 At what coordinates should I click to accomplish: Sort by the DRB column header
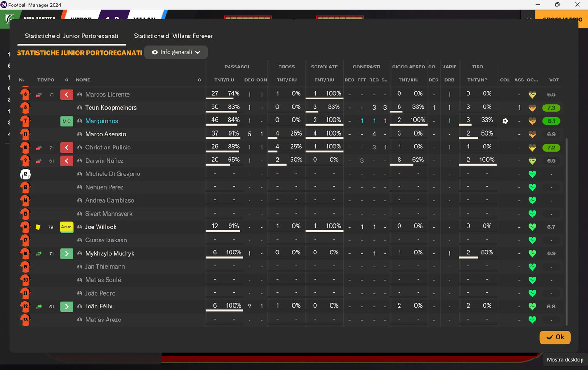(449, 80)
